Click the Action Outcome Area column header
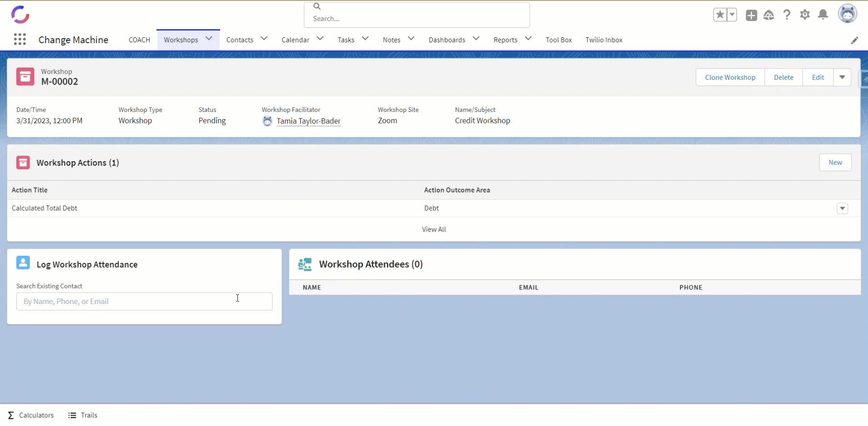868x426 pixels. click(457, 190)
